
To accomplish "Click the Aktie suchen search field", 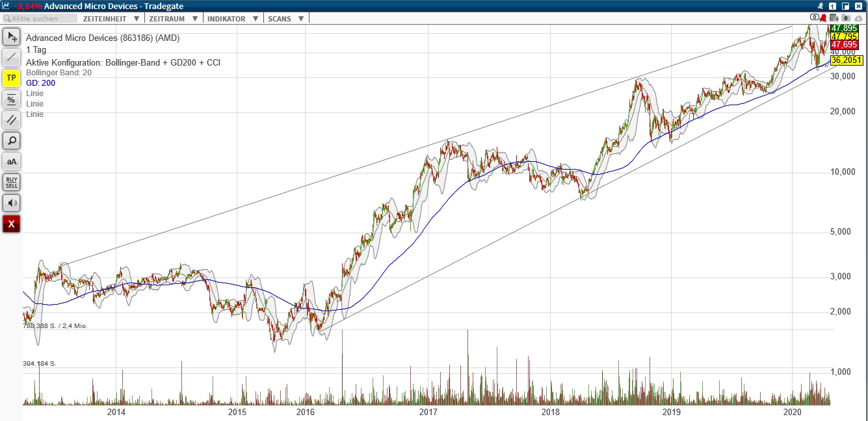I will click(x=39, y=18).
